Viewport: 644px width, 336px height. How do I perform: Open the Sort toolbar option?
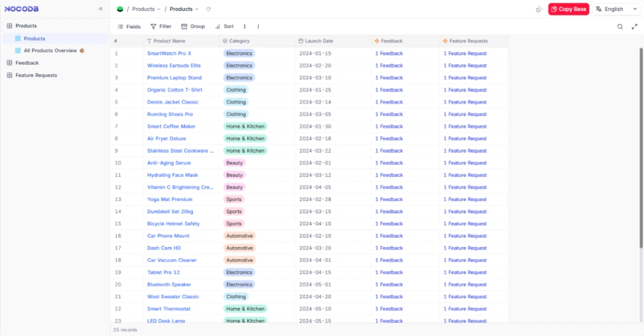[224, 27]
